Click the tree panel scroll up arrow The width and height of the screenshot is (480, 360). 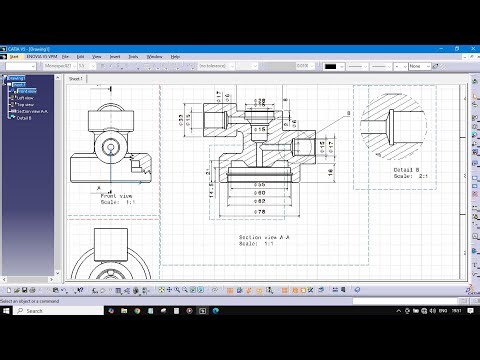point(57,78)
